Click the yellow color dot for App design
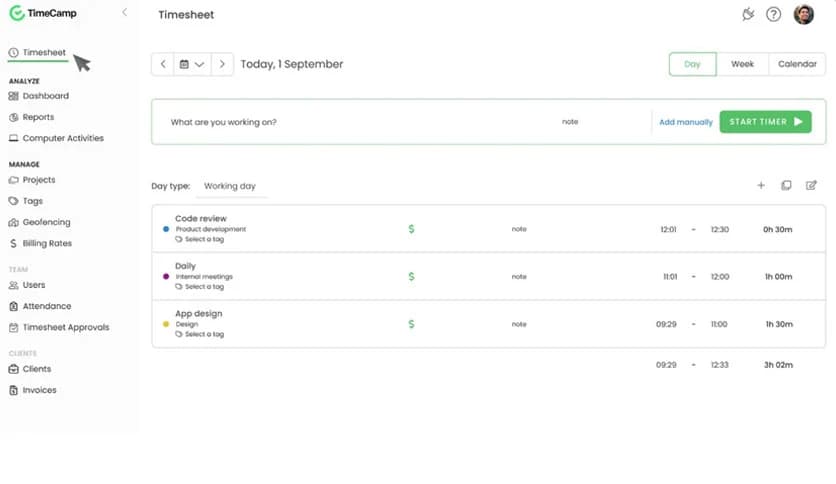The height and width of the screenshot is (484, 836). tap(166, 324)
